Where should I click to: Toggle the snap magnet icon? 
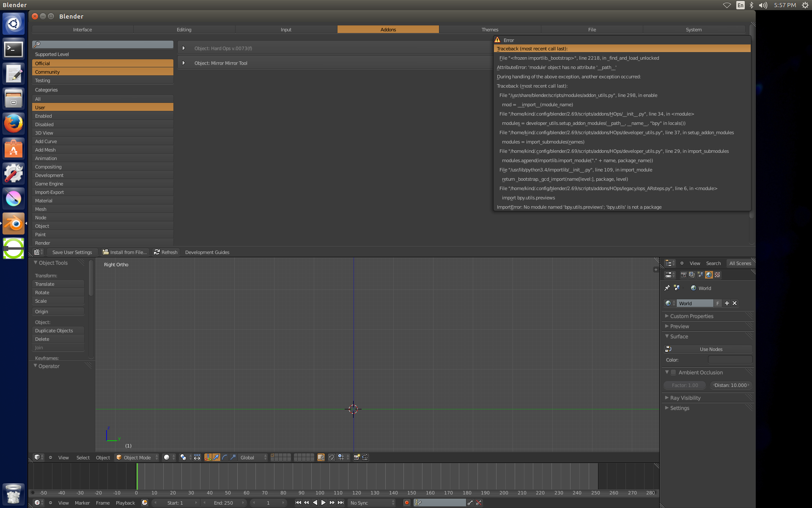(332, 457)
